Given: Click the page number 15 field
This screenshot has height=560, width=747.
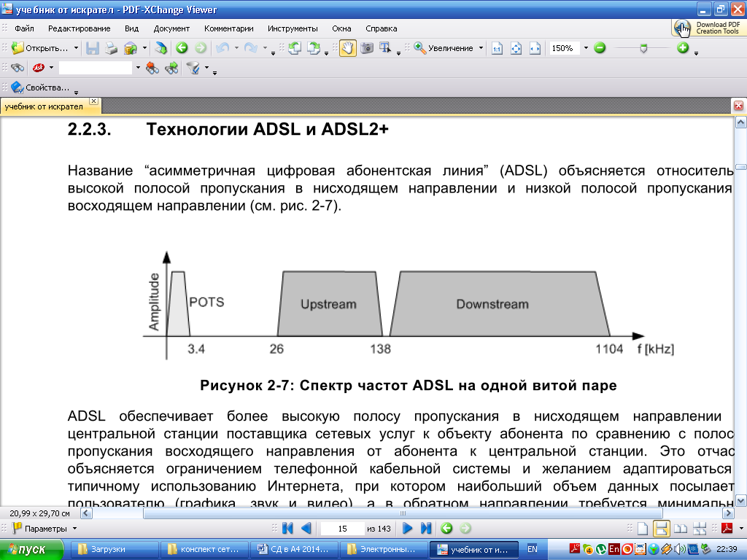Looking at the screenshot, I should pos(342,529).
